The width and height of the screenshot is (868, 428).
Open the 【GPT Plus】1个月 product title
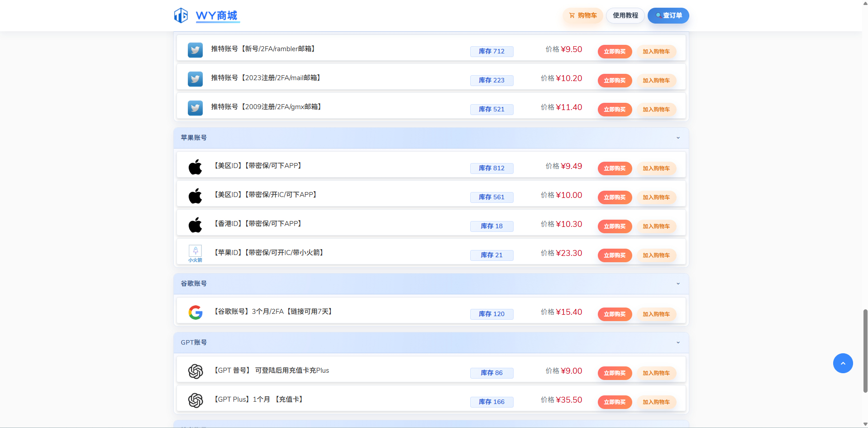click(258, 399)
